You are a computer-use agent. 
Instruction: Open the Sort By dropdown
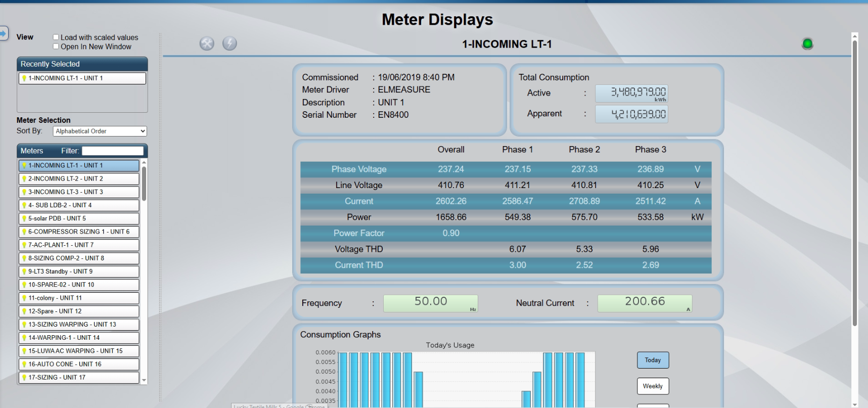pos(100,131)
